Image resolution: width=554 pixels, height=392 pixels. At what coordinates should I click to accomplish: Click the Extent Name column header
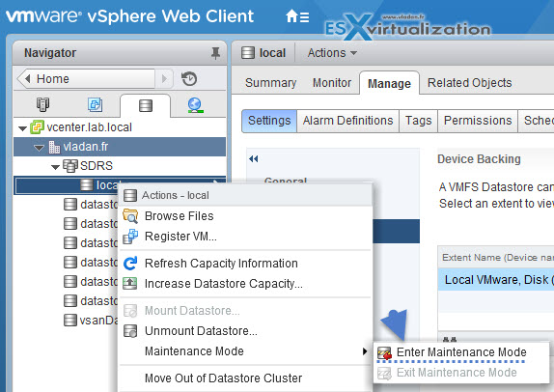pyautogui.click(x=496, y=258)
